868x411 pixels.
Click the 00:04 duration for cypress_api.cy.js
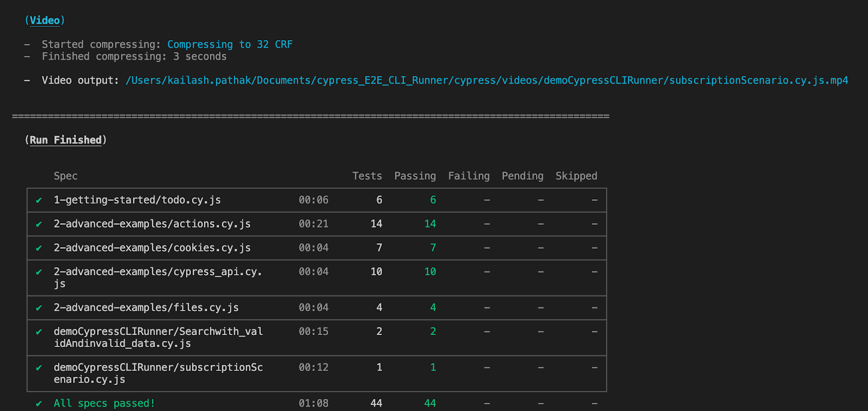point(314,271)
